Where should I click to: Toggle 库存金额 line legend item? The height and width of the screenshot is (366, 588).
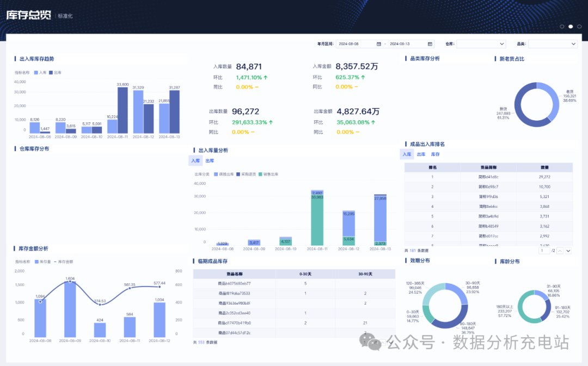(63, 262)
